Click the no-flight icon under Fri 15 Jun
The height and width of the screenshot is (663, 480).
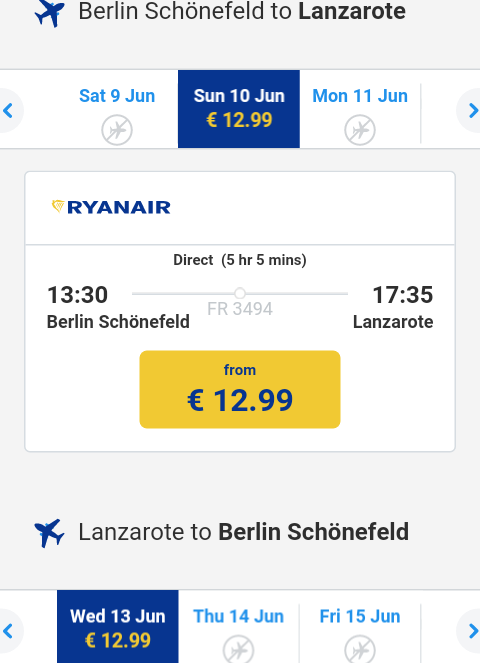pos(359,649)
